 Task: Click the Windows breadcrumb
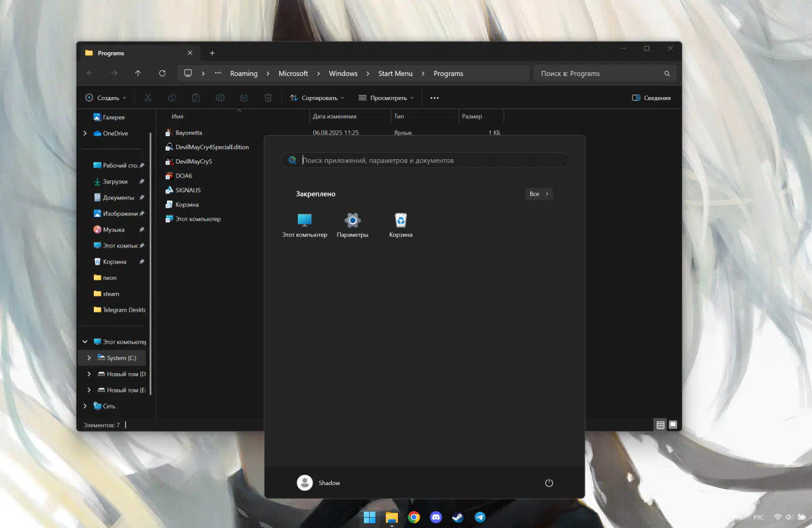click(x=343, y=73)
